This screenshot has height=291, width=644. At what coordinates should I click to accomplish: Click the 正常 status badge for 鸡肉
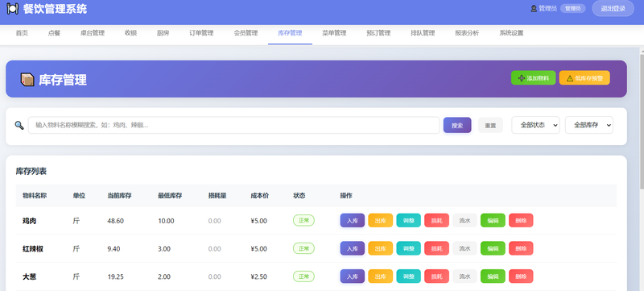303,220
